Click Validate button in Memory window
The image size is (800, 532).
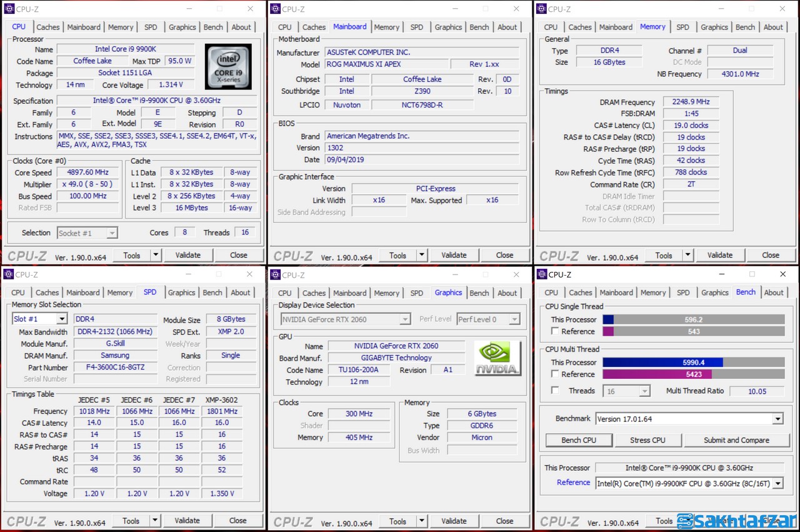[x=720, y=255]
